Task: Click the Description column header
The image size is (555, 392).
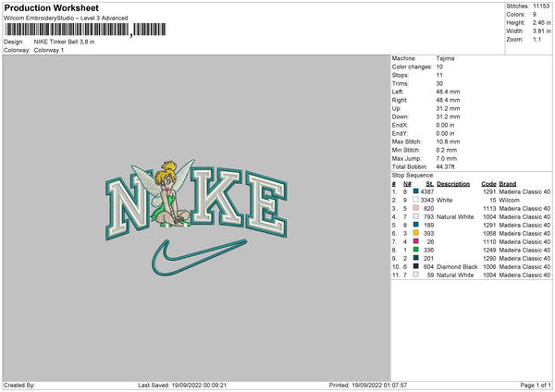Action: 453,184
